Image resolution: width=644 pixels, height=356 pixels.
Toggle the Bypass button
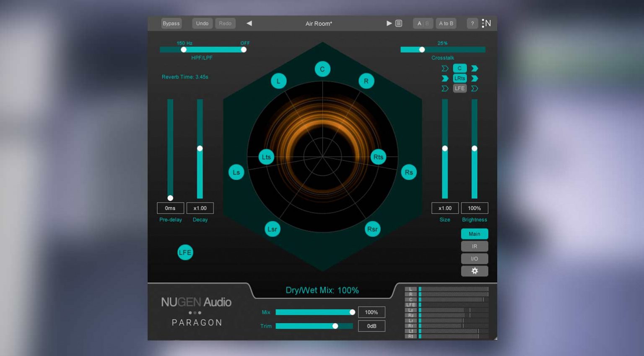click(x=171, y=24)
